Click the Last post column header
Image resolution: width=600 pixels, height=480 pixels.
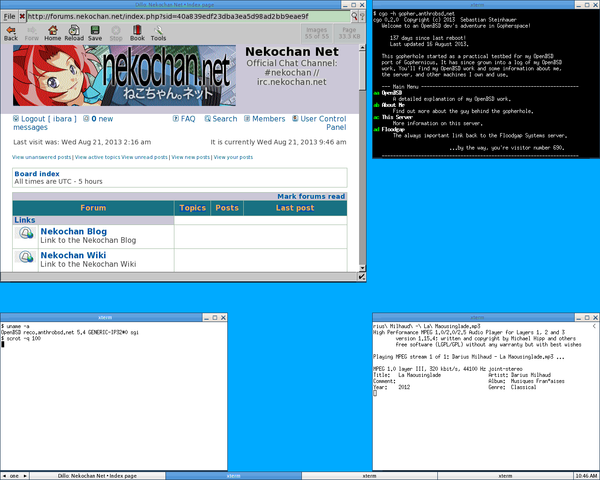coord(295,208)
